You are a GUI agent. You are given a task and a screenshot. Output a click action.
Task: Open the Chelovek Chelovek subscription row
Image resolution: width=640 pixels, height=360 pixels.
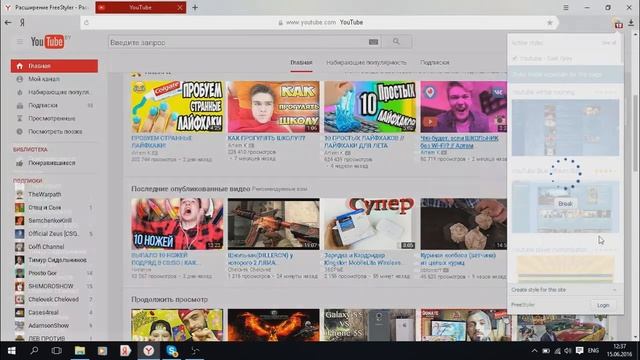point(54,299)
